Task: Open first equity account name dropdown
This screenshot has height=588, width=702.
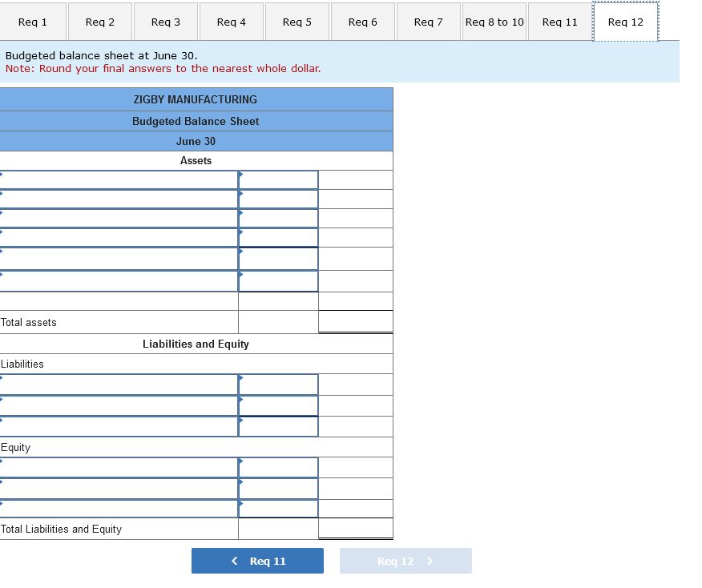Action: coord(119,468)
